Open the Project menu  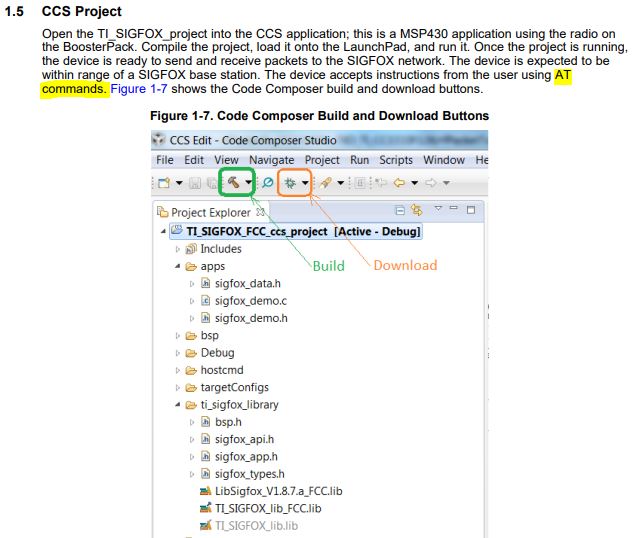click(322, 161)
